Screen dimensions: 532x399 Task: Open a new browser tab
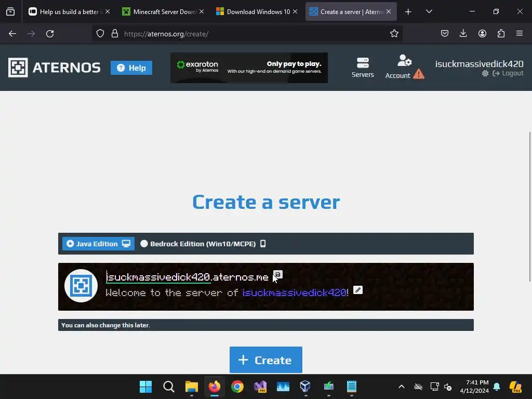tap(408, 12)
